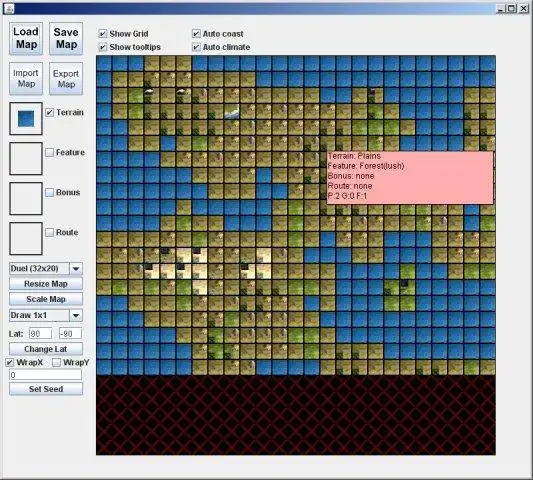The width and height of the screenshot is (533, 480).
Task: Click the Resize Map button
Action: coord(46,284)
